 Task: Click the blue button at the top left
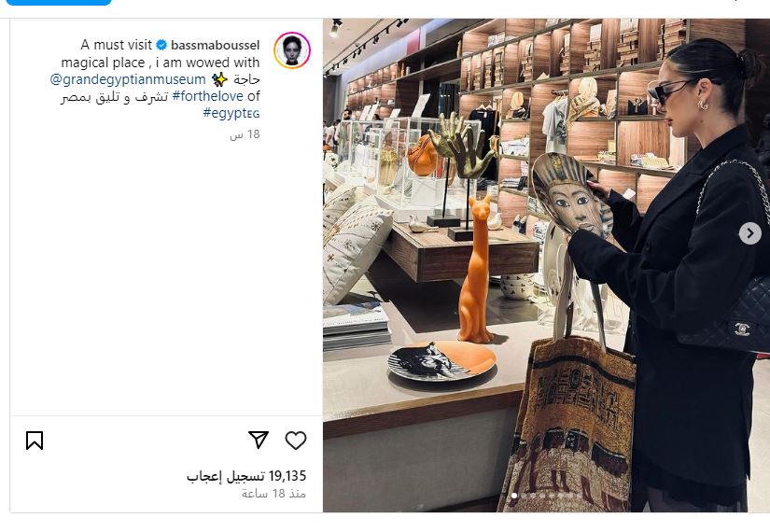(59, 3)
